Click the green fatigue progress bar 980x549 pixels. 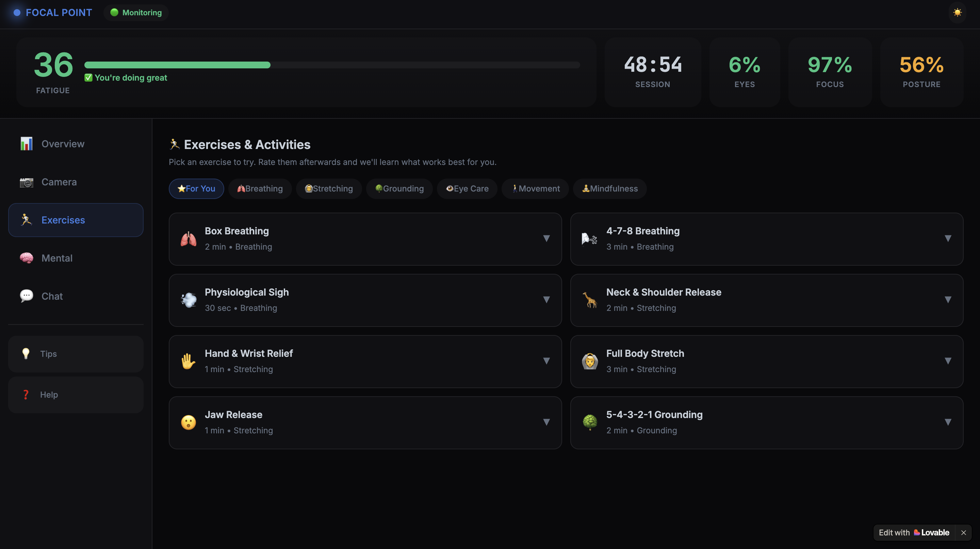177,65
